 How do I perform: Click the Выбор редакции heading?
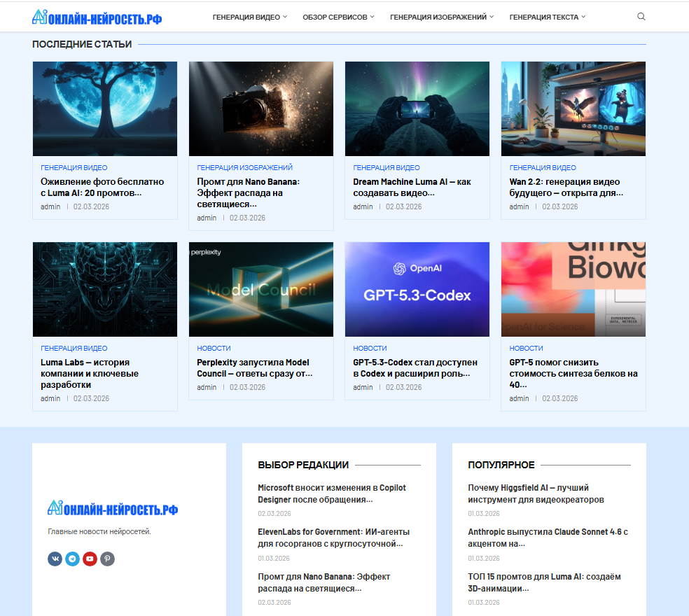[x=303, y=465]
